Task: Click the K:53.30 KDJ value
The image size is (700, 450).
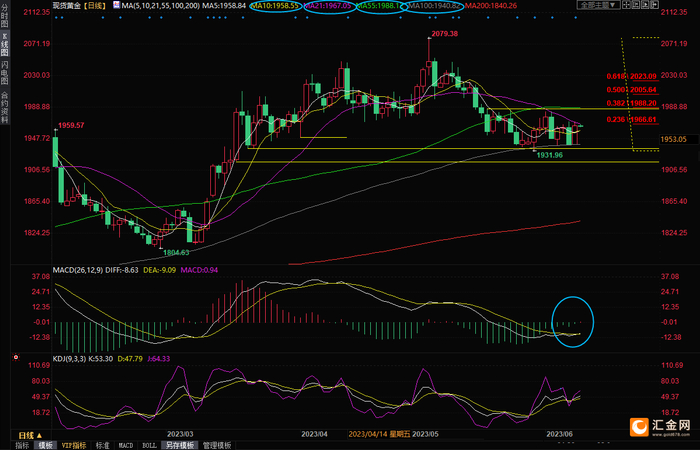Action: pyautogui.click(x=101, y=358)
